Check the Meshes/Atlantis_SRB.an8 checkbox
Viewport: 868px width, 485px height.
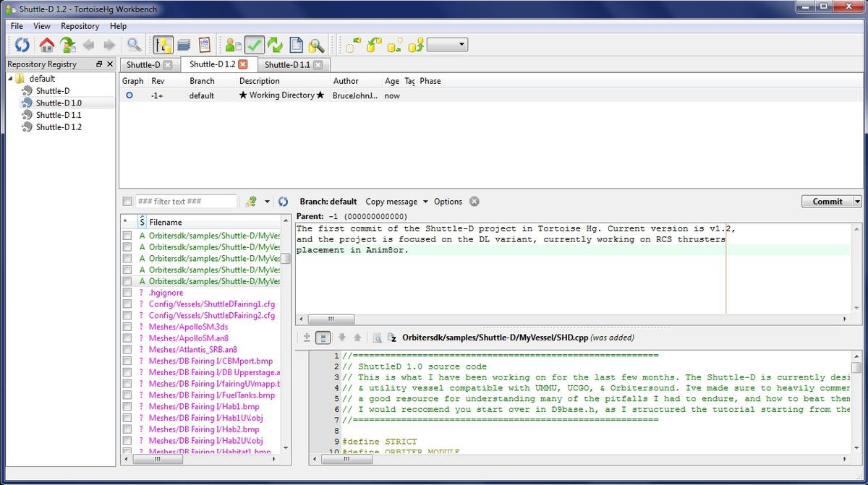coord(127,350)
